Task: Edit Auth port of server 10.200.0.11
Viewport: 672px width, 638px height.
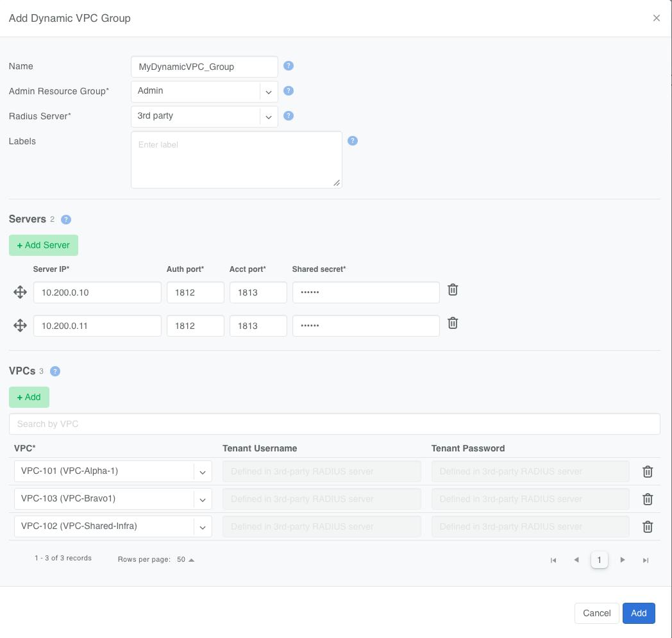Action: [196, 326]
